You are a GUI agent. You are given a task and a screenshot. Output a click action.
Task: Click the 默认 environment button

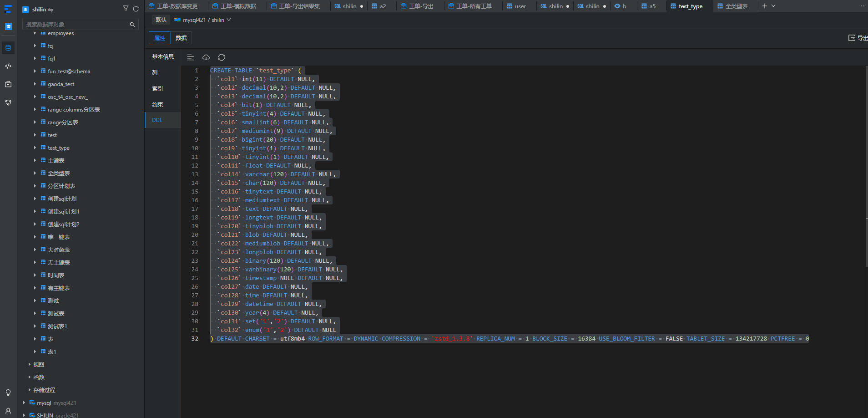pos(161,20)
